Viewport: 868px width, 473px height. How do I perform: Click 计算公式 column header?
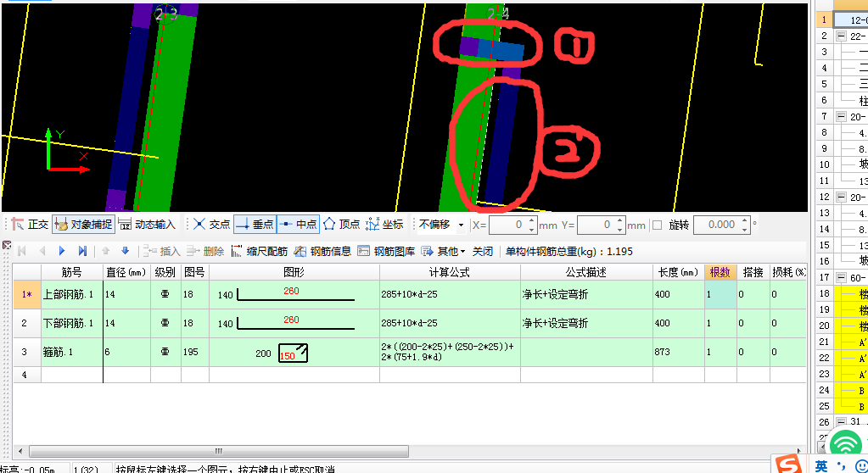450,272
